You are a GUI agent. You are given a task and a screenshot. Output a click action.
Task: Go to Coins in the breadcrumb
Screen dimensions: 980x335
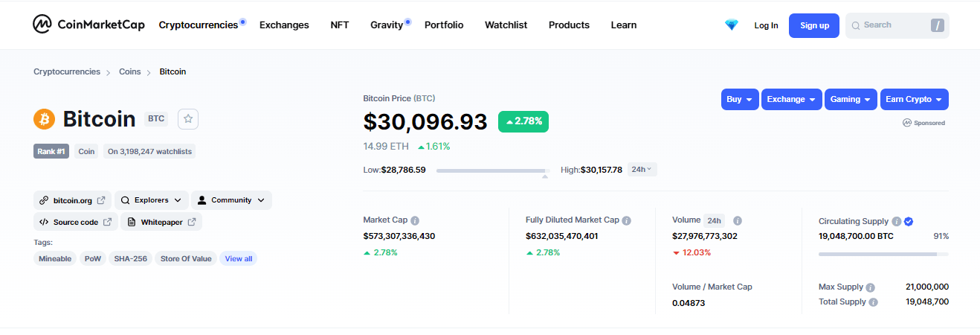click(x=130, y=71)
